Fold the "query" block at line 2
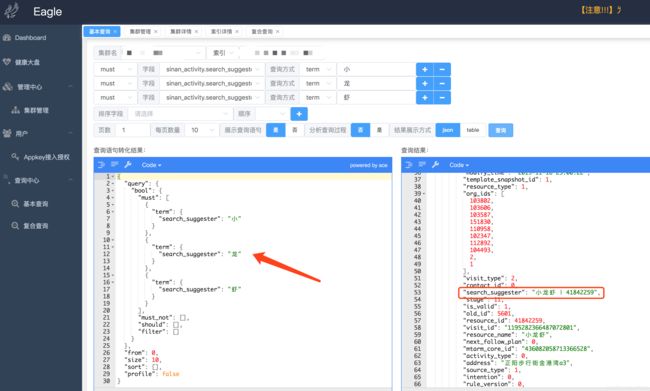The image size is (650, 391). click(x=113, y=183)
